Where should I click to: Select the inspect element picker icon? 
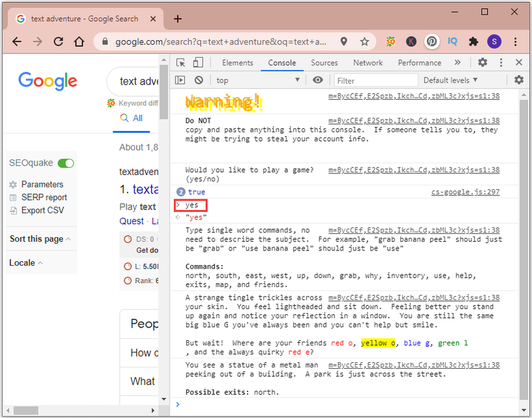click(x=180, y=62)
